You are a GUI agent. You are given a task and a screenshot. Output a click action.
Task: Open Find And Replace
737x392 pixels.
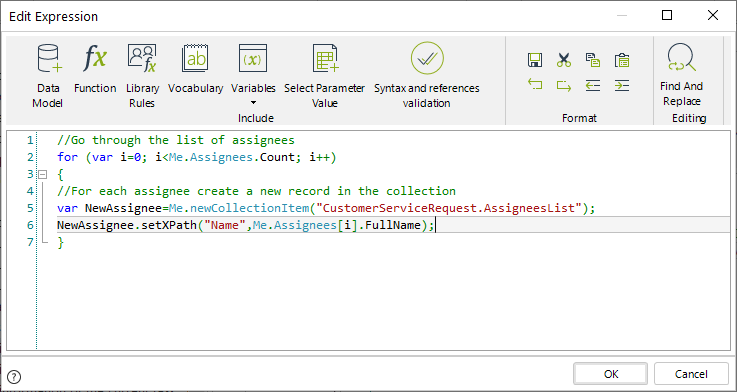pyautogui.click(x=682, y=74)
